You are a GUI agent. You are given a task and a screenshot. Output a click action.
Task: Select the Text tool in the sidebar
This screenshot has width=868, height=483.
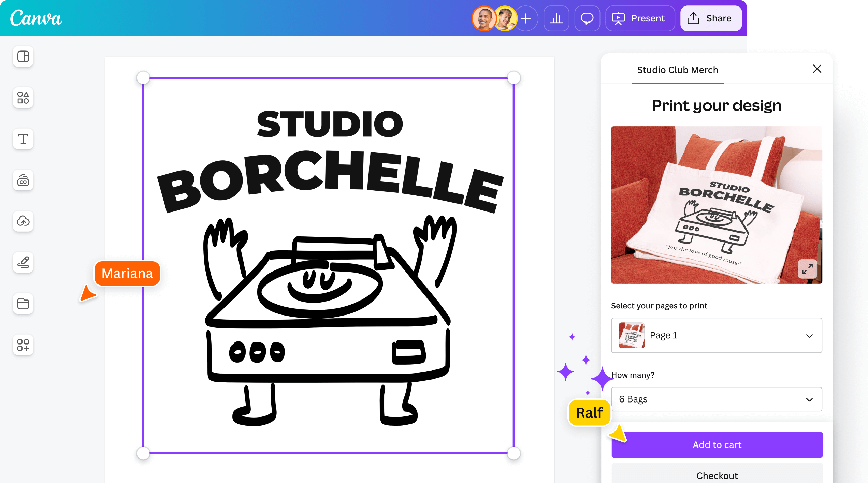click(23, 139)
